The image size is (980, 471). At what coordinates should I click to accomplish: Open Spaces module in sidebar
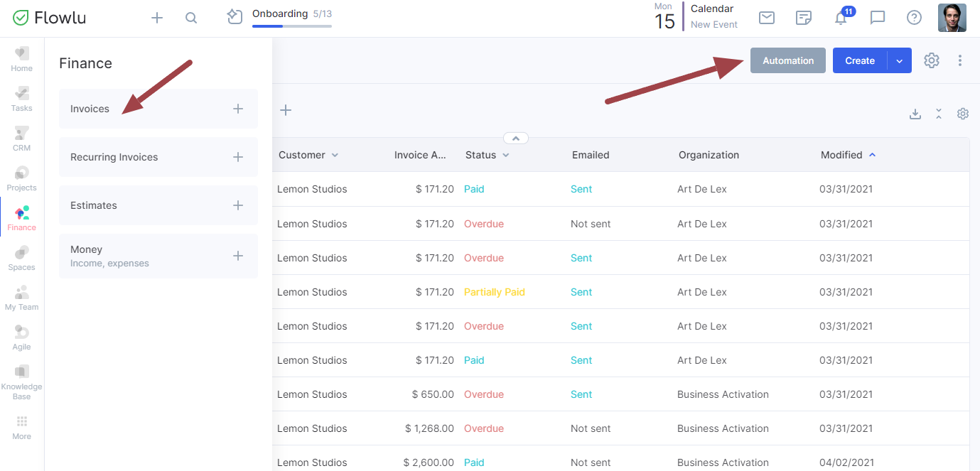[22, 259]
